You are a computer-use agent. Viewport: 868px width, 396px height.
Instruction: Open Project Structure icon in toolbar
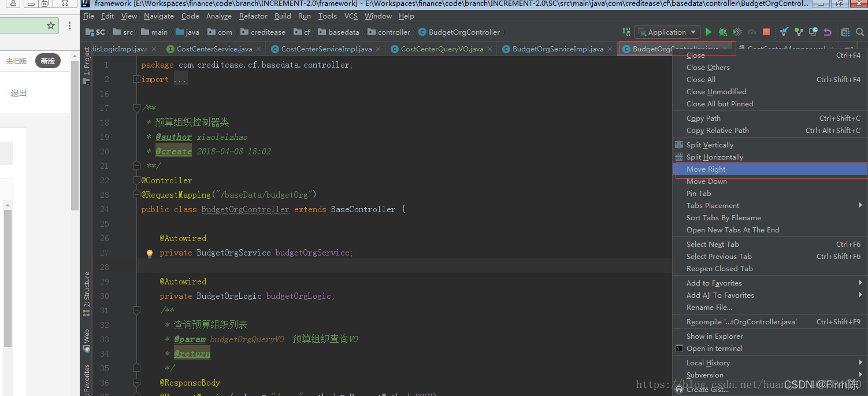pyautogui.click(x=845, y=32)
